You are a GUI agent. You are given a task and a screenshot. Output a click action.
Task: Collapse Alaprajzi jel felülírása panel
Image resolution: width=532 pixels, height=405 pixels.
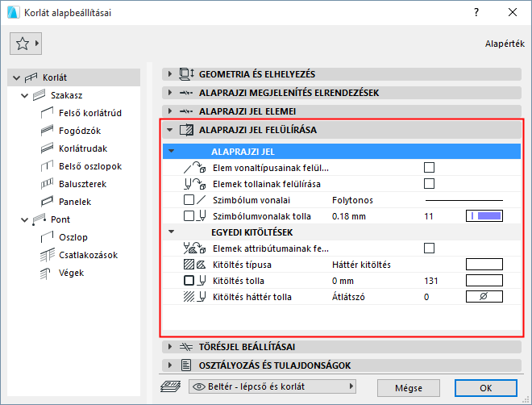point(170,130)
